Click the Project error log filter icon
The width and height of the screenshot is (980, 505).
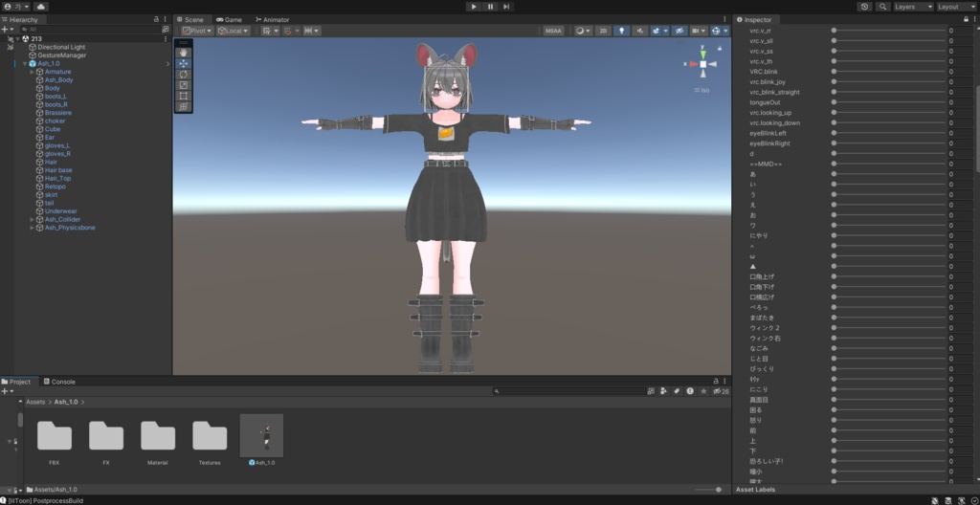pos(690,391)
